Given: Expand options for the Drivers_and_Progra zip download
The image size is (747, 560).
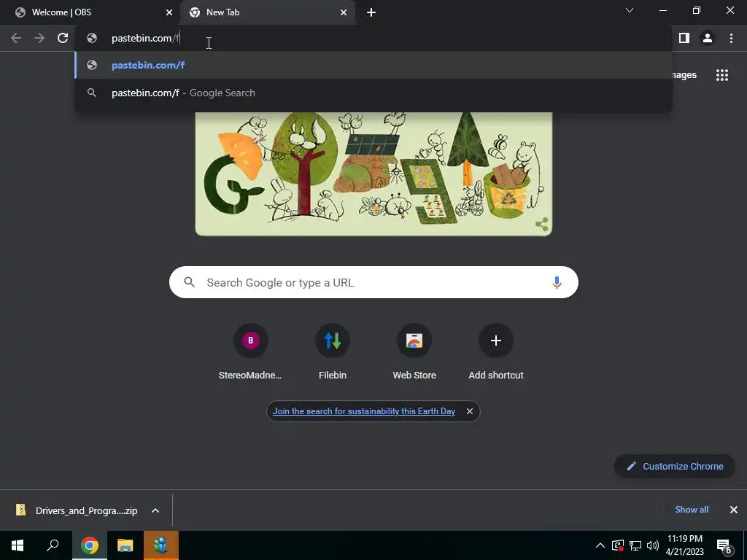Looking at the screenshot, I should click(155, 510).
